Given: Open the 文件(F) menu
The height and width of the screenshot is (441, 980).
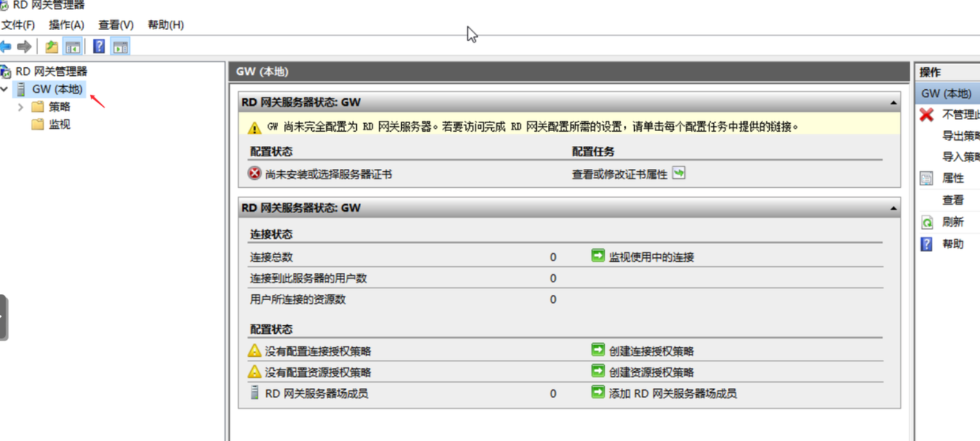Looking at the screenshot, I should coord(18,25).
